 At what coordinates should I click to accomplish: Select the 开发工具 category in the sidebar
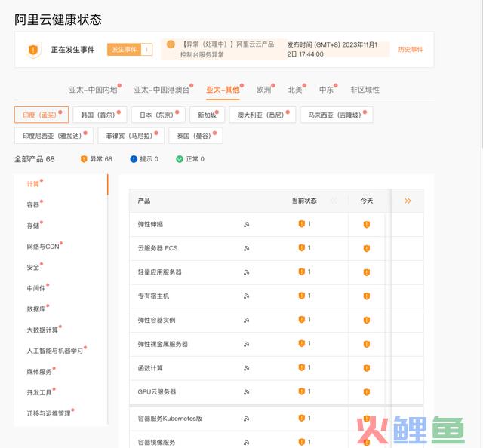pyautogui.click(x=41, y=392)
